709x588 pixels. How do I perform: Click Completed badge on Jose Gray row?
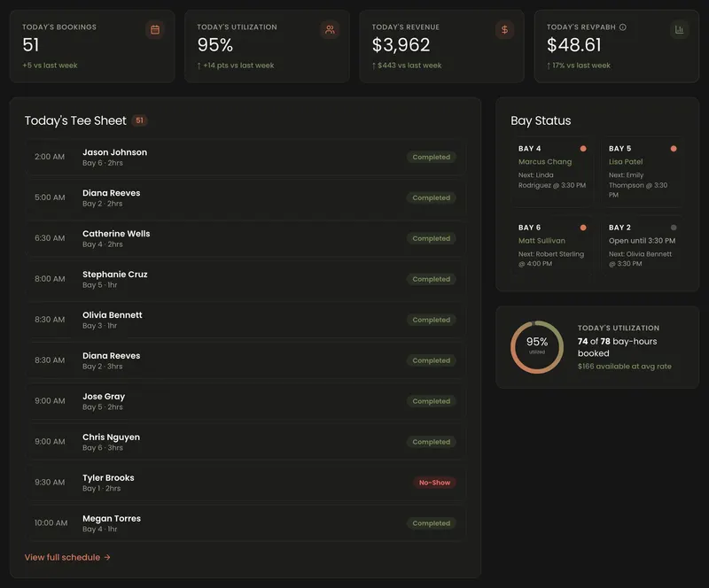point(431,401)
